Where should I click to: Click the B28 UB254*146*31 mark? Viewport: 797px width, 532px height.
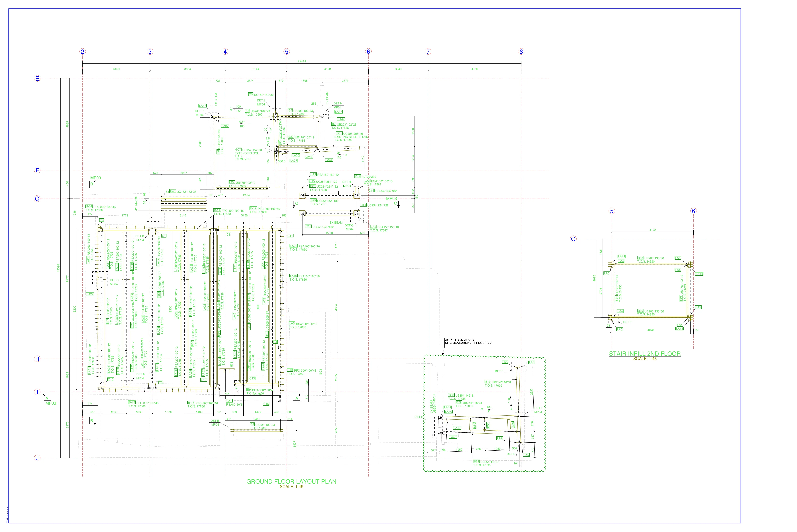pyautogui.click(x=486, y=462)
